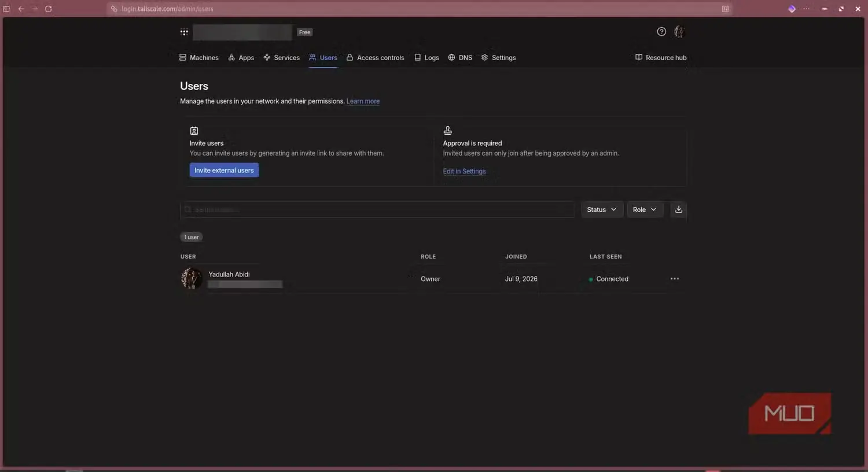Click the Invite external users button

224,170
